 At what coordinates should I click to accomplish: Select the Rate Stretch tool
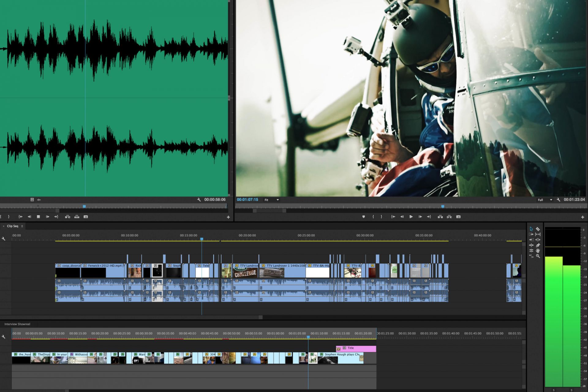click(x=531, y=256)
